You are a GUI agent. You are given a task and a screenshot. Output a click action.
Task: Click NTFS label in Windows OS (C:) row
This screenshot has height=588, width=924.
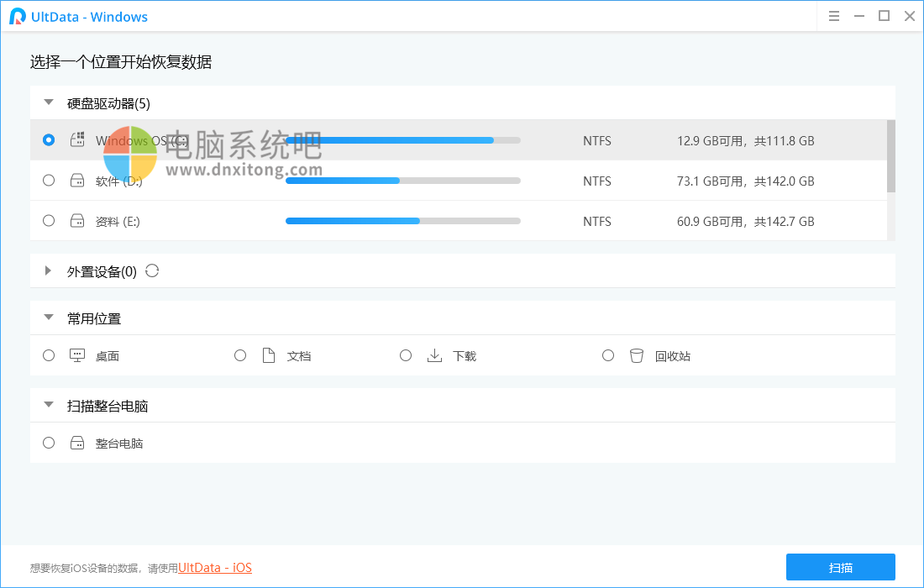(x=597, y=141)
